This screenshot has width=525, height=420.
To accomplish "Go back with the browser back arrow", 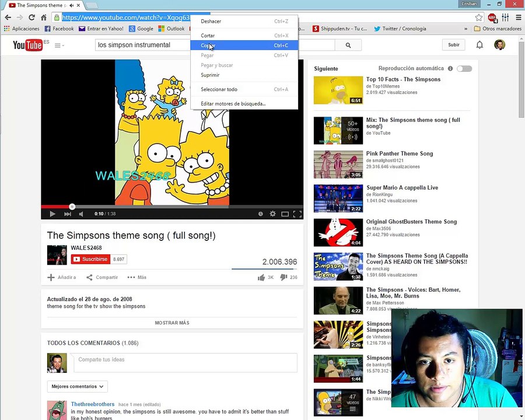I will (x=8, y=17).
